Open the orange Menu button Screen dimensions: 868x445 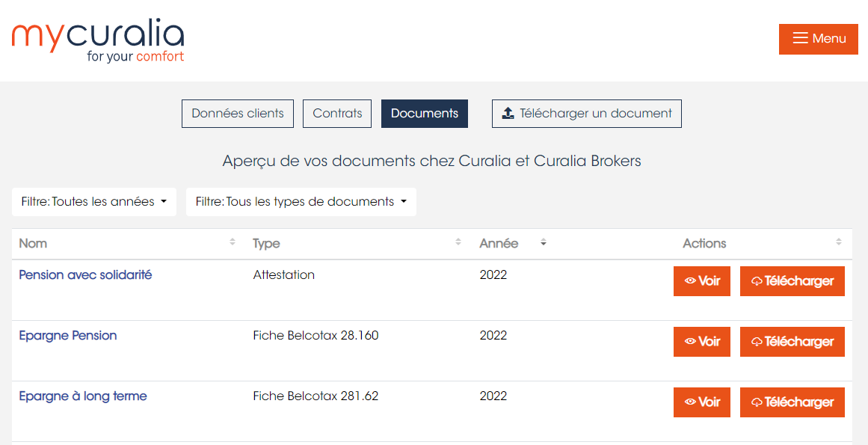point(818,39)
